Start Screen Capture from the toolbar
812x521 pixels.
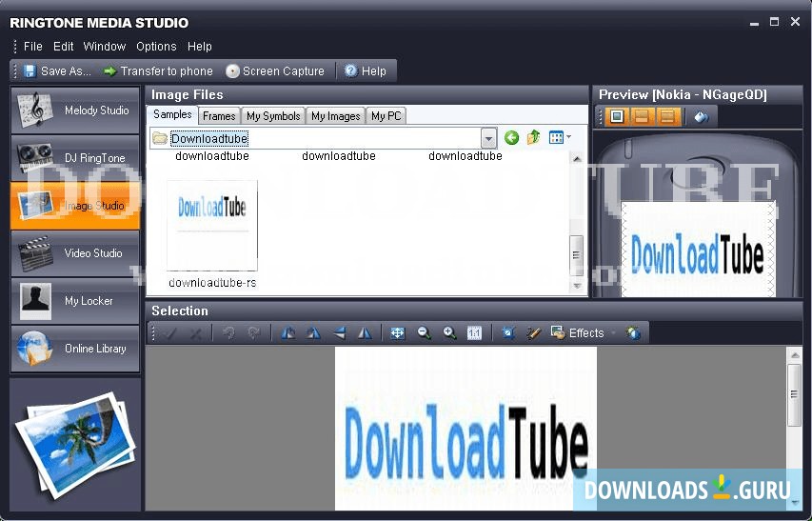275,70
